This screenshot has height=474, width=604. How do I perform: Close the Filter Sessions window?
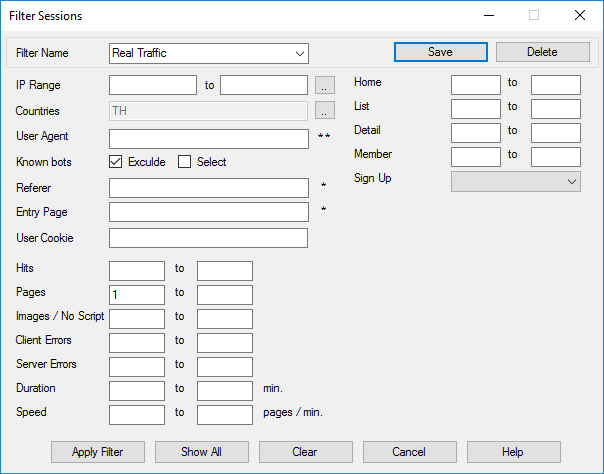pyautogui.click(x=580, y=15)
